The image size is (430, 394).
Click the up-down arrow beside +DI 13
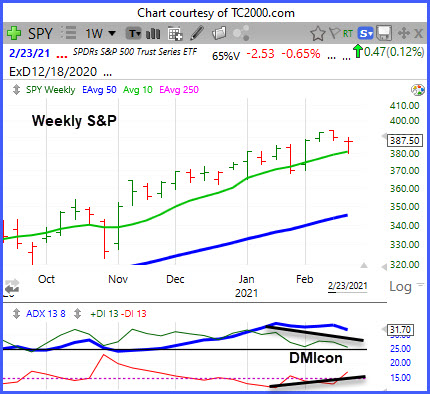(x=77, y=314)
